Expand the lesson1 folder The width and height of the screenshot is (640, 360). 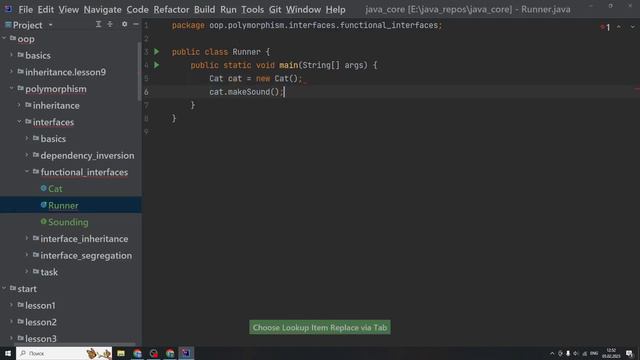coord(11,305)
